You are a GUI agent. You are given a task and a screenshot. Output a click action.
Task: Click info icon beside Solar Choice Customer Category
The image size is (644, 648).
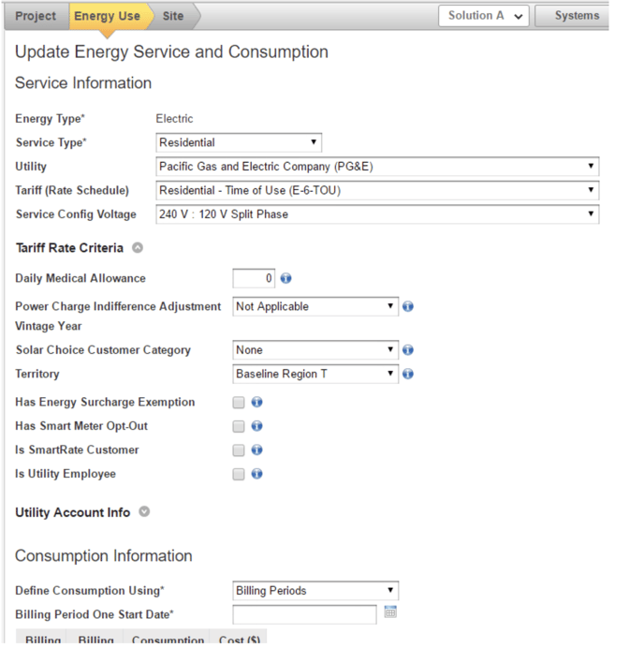[408, 350]
